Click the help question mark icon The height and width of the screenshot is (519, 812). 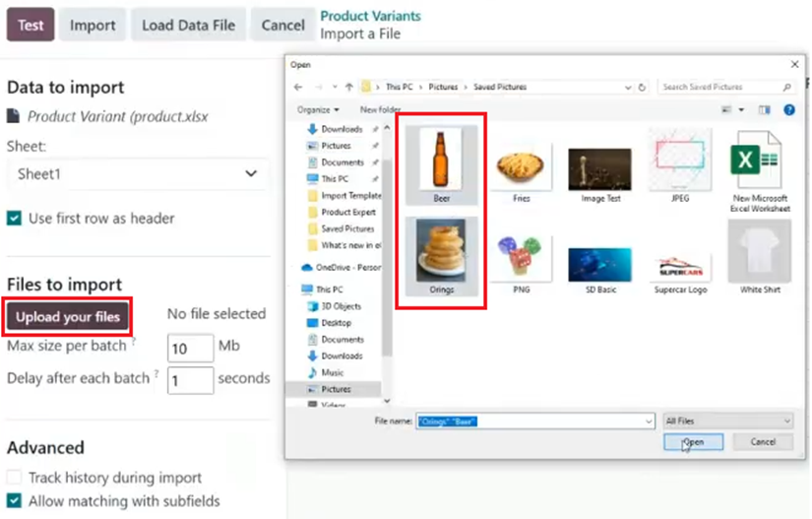click(x=788, y=109)
